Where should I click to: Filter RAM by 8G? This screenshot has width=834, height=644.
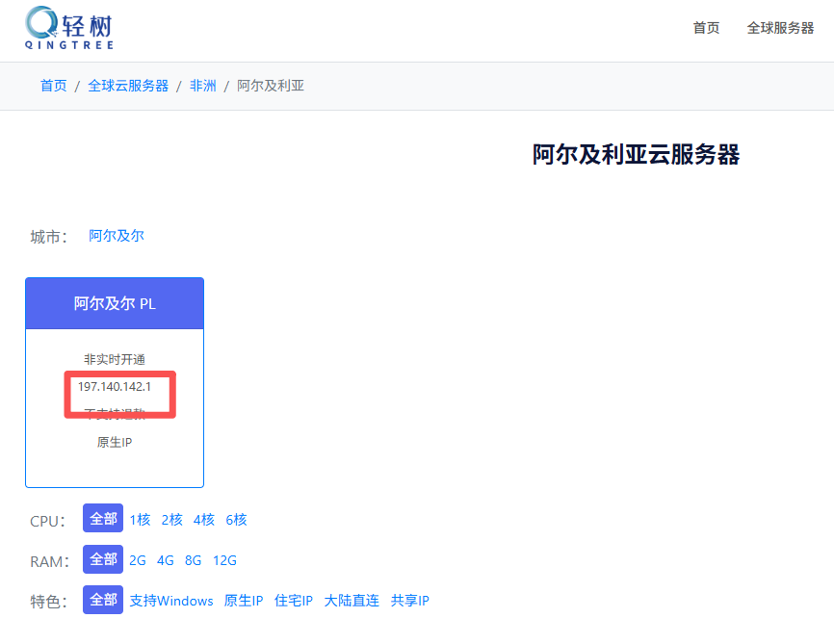193,560
